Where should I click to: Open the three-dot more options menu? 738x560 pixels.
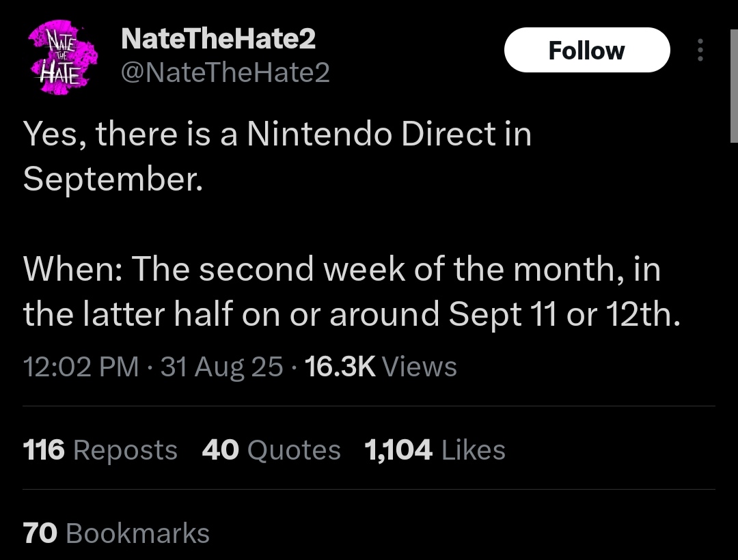click(700, 50)
